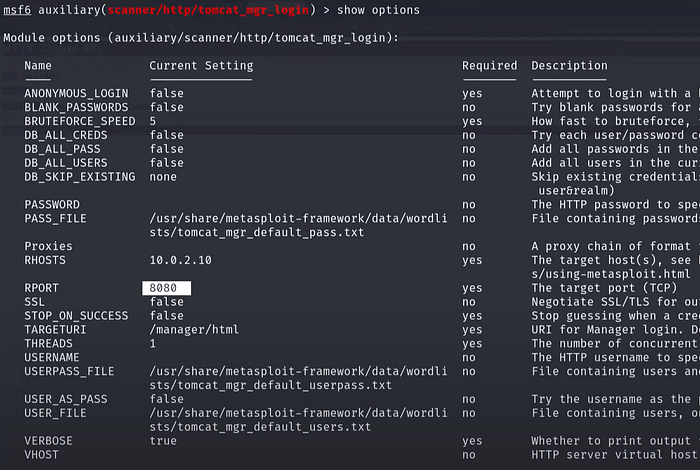Select the BLANK_PASSWORDS option name
Viewport: 700px width, 470px height.
[x=76, y=107]
